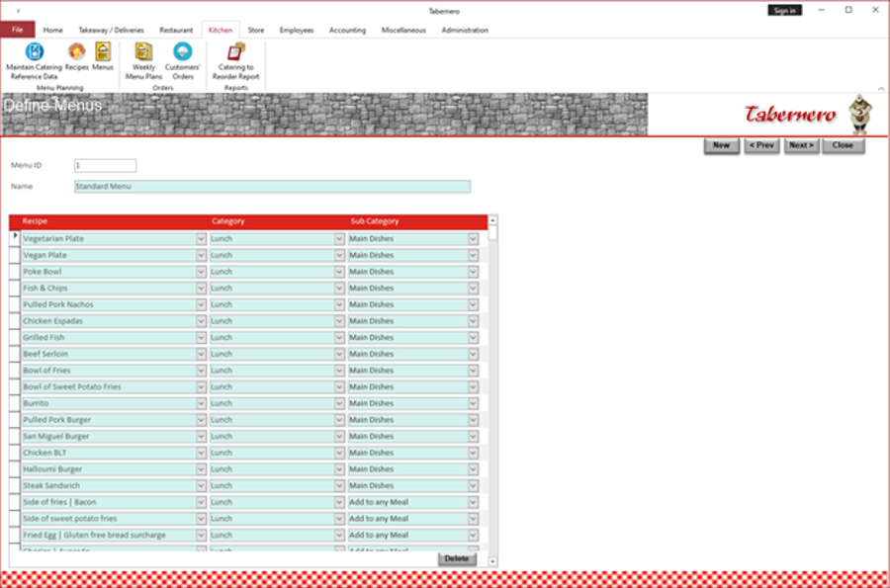Switch to the Administration tab
Screen dimensions: 890x588
click(465, 30)
